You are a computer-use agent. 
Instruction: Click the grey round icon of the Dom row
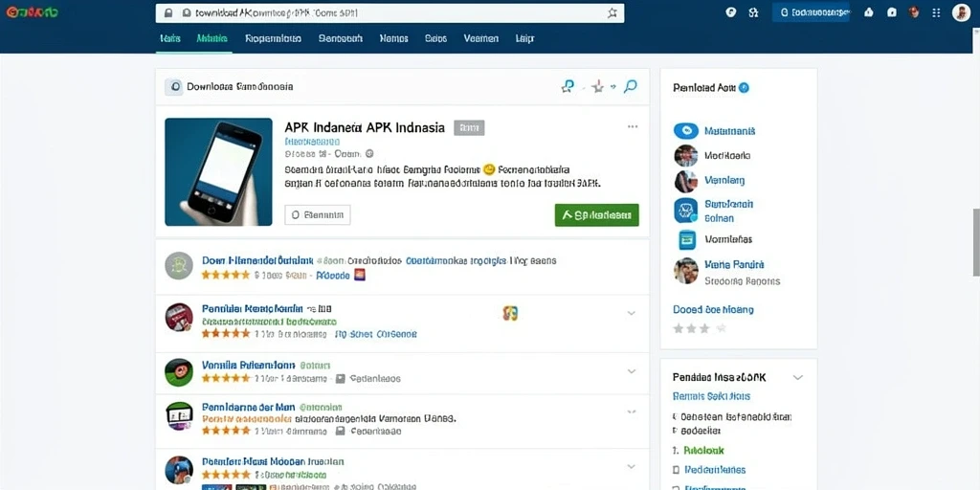click(179, 266)
